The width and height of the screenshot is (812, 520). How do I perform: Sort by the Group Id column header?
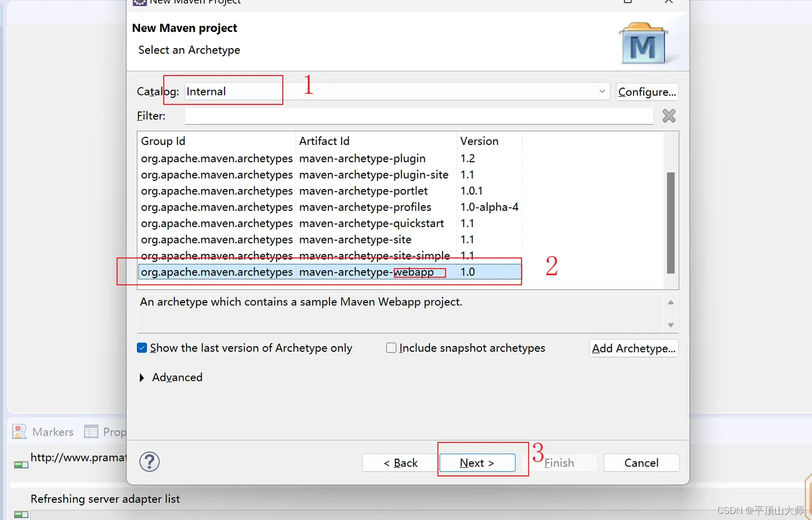pos(217,141)
